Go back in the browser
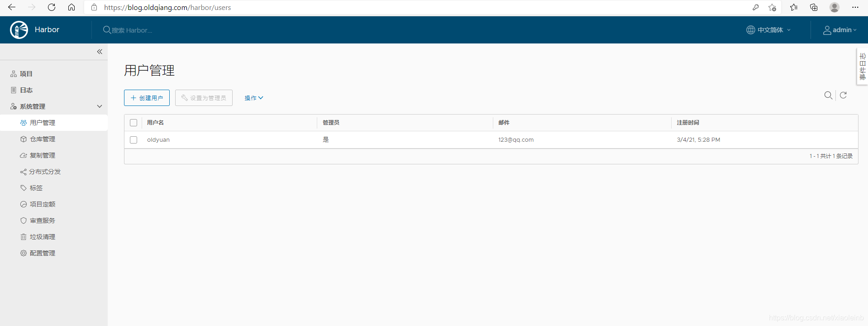Image resolution: width=868 pixels, height=326 pixels. 12,7
